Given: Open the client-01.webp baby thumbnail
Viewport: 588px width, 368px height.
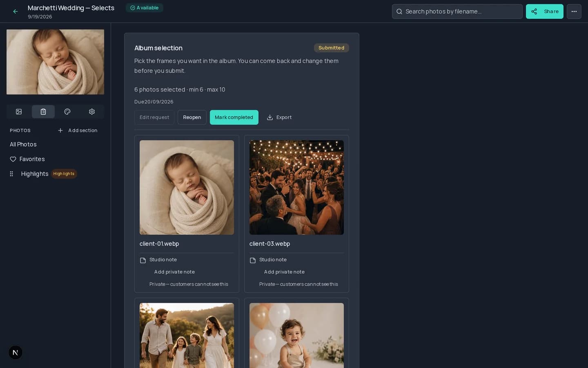Looking at the screenshot, I should coord(187,187).
